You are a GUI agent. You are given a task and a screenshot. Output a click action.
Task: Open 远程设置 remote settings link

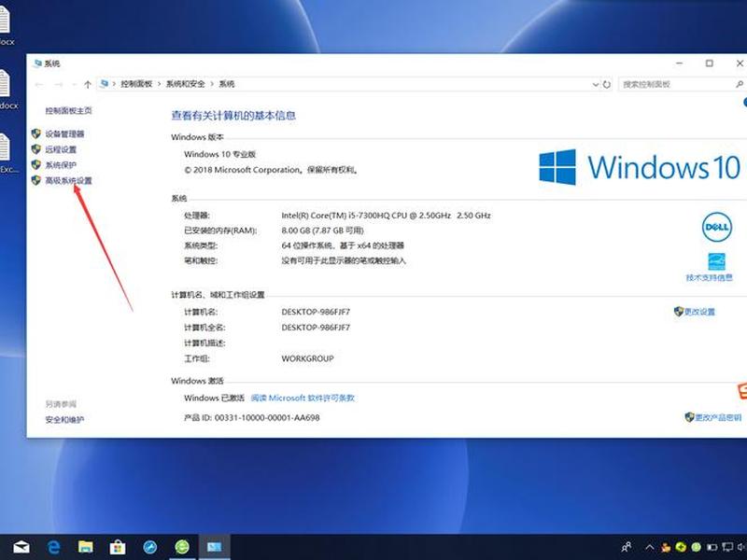coord(61,149)
